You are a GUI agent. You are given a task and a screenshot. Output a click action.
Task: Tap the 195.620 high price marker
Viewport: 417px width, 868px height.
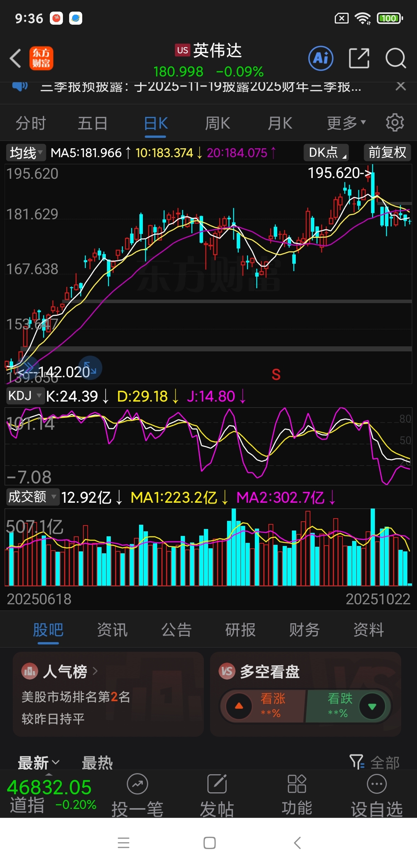click(x=339, y=173)
